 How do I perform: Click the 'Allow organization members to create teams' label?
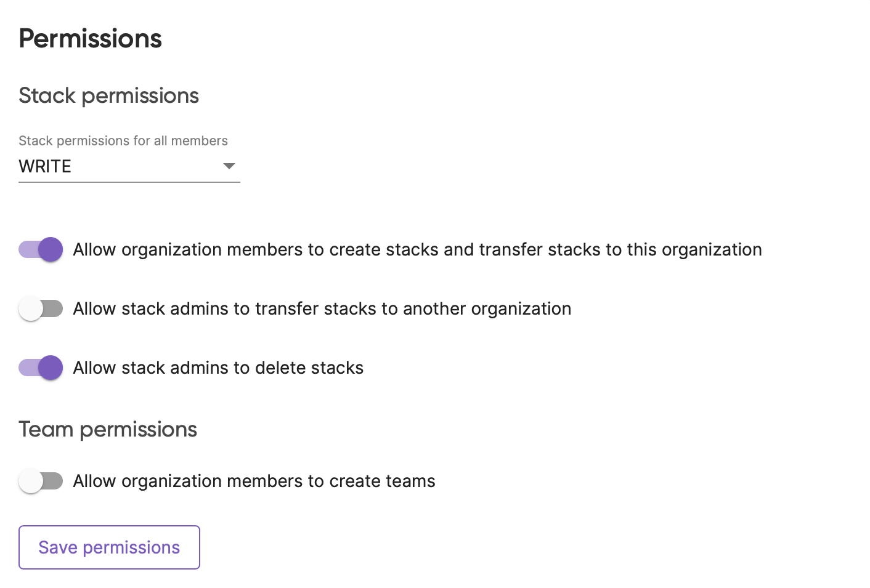[x=254, y=481]
